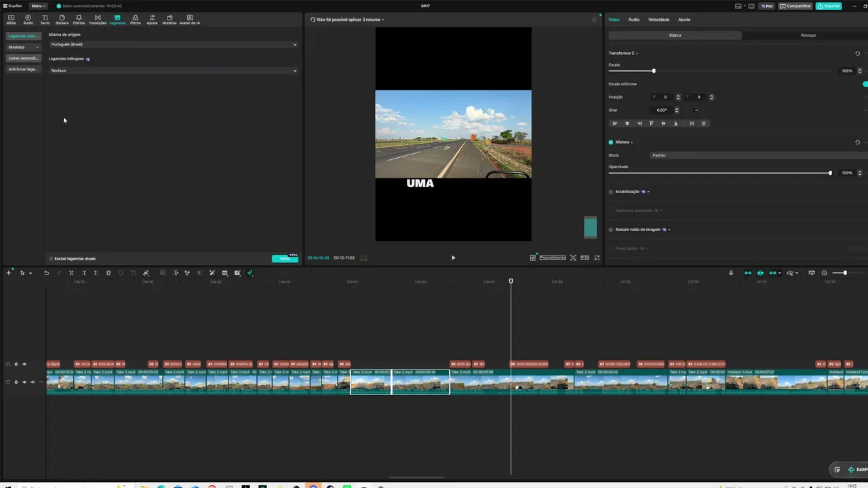Image resolution: width=868 pixels, height=488 pixels.
Task: Click the Compartilhar button
Action: point(795,5)
